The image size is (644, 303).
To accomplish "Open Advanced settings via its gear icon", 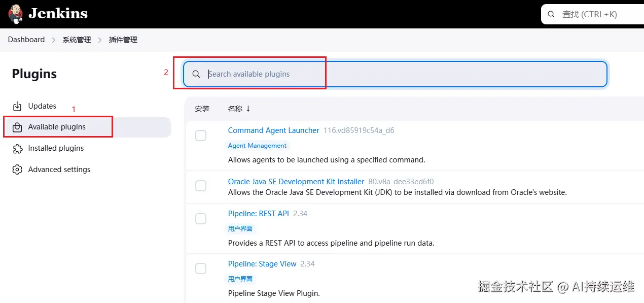I will tap(17, 170).
